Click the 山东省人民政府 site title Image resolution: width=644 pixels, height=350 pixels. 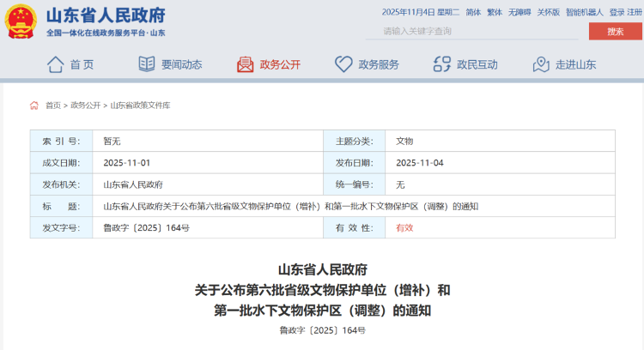click(106, 15)
